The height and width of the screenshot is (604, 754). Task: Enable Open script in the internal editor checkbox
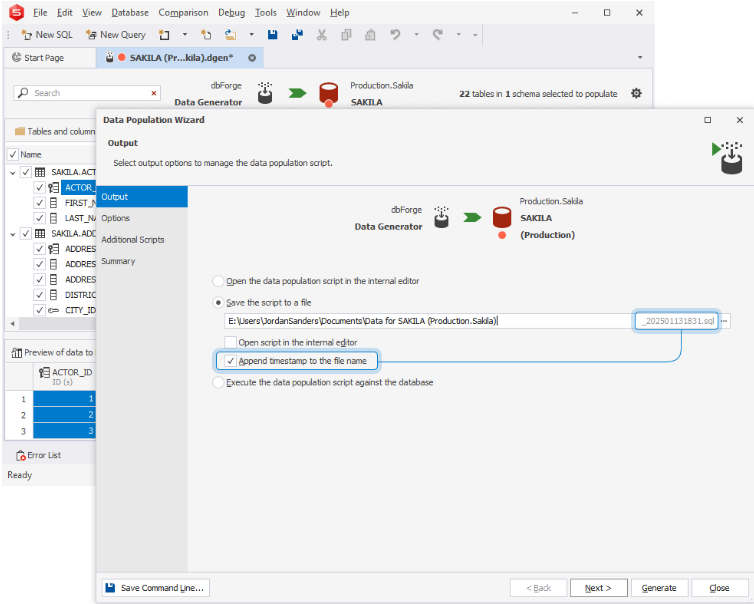tap(231, 342)
